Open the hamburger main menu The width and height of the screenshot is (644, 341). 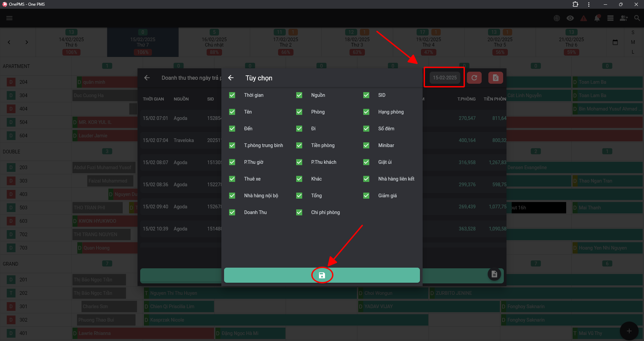click(x=9, y=18)
